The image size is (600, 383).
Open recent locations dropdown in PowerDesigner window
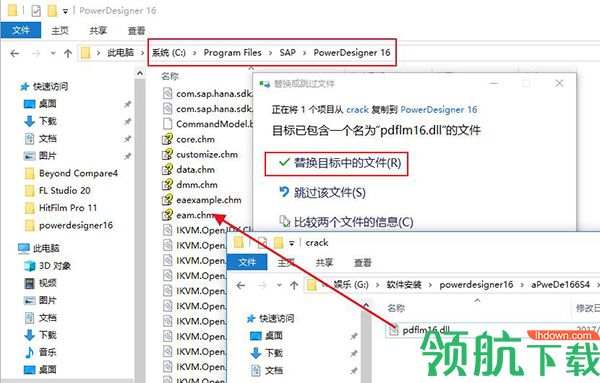[x=53, y=53]
